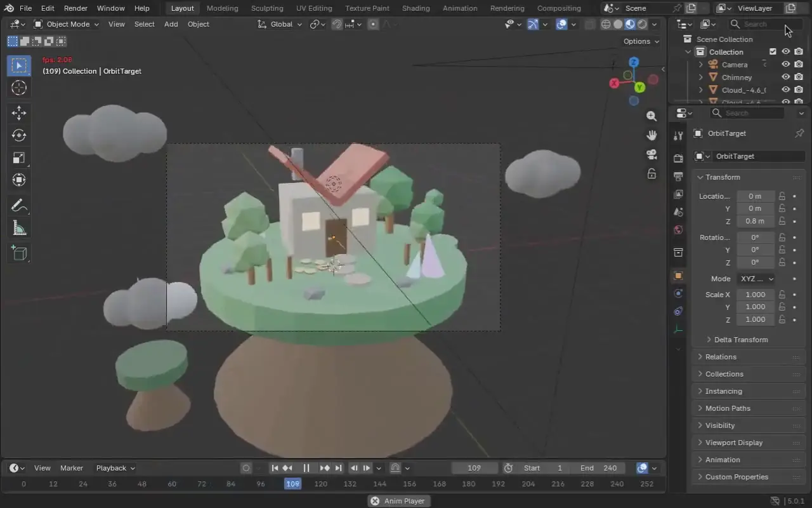This screenshot has height=508, width=812.
Task: Open the timeline Playback popover
Action: (115, 468)
